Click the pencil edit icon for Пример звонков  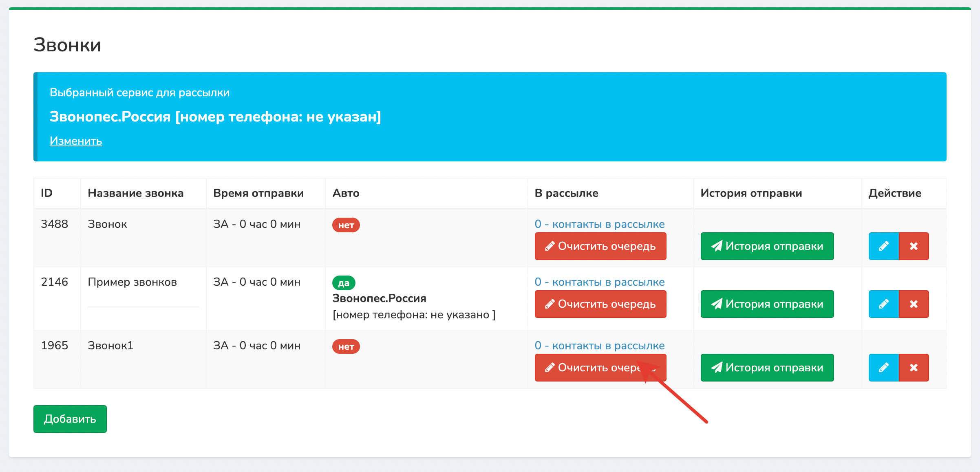tap(883, 304)
